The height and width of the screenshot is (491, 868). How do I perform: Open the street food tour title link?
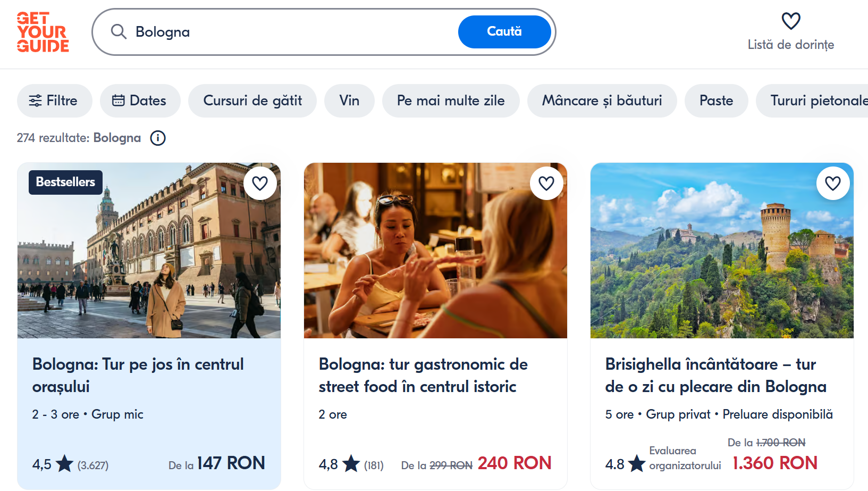(x=423, y=375)
